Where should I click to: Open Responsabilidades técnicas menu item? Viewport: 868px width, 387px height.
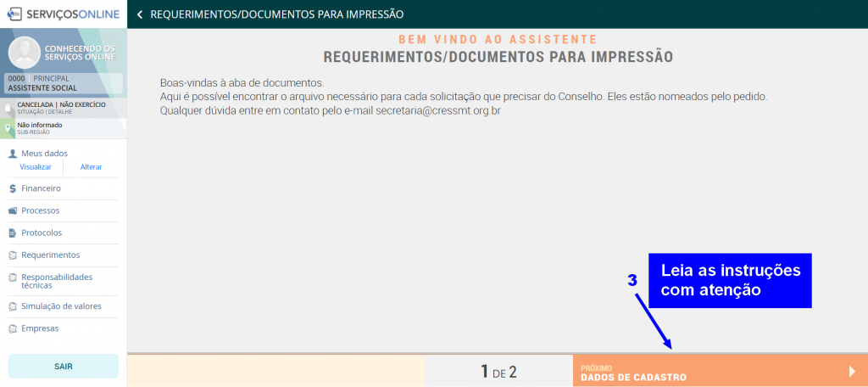[x=57, y=282]
